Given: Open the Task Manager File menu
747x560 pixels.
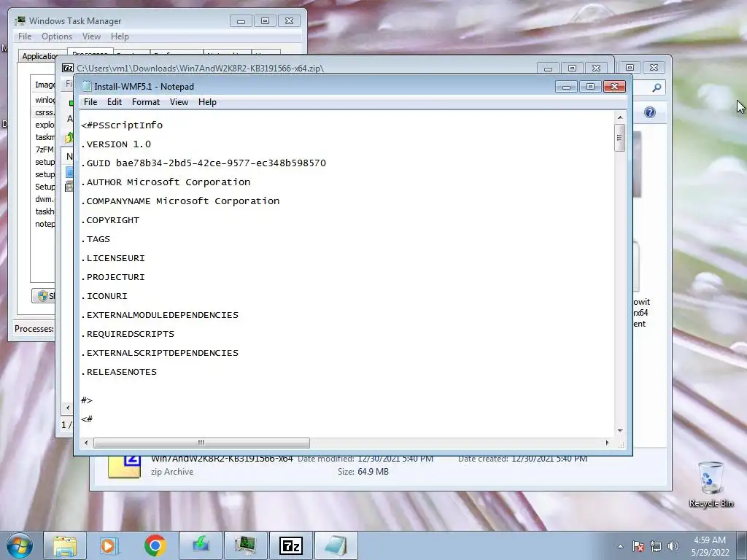Looking at the screenshot, I should [25, 36].
